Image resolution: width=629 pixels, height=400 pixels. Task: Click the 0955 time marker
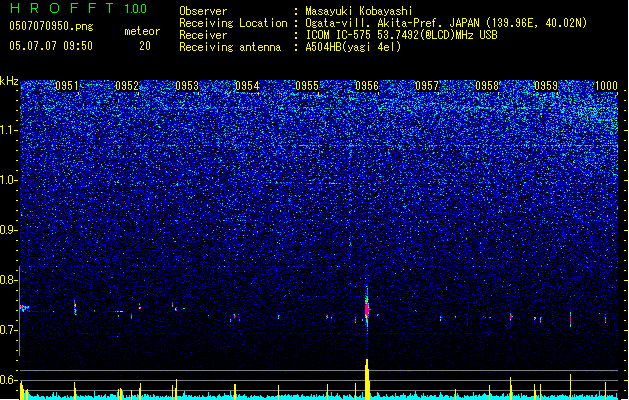[307, 86]
